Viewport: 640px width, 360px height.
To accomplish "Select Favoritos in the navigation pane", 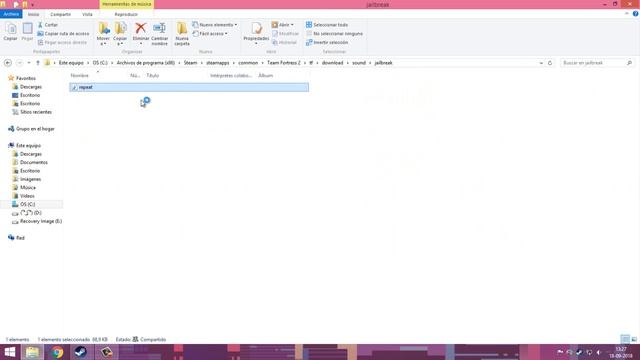I will point(26,78).
